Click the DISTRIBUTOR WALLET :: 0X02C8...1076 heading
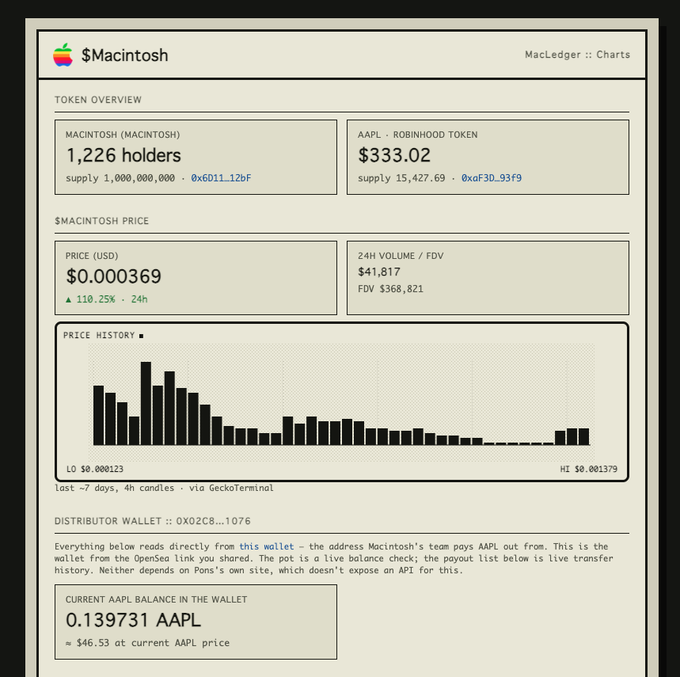The height and width of the screenshot is (677, 680). coord(152,521)
